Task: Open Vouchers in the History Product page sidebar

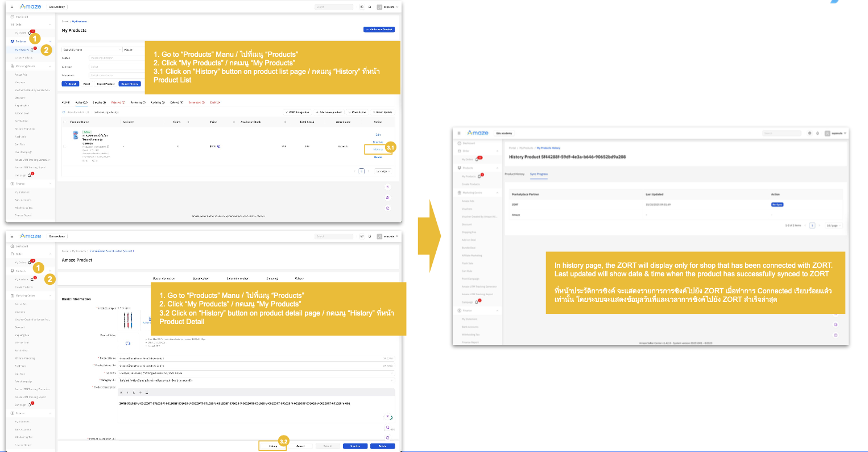Action: (467, 209)
